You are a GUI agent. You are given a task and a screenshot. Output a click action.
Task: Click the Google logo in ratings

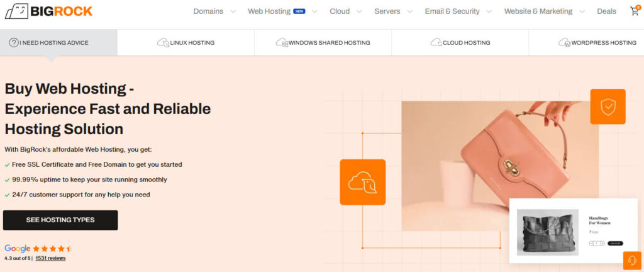(17, 249)
